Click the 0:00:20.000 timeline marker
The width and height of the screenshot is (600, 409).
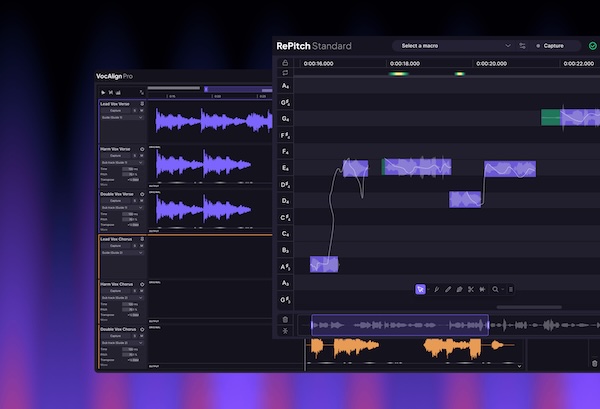click(491, 64)
